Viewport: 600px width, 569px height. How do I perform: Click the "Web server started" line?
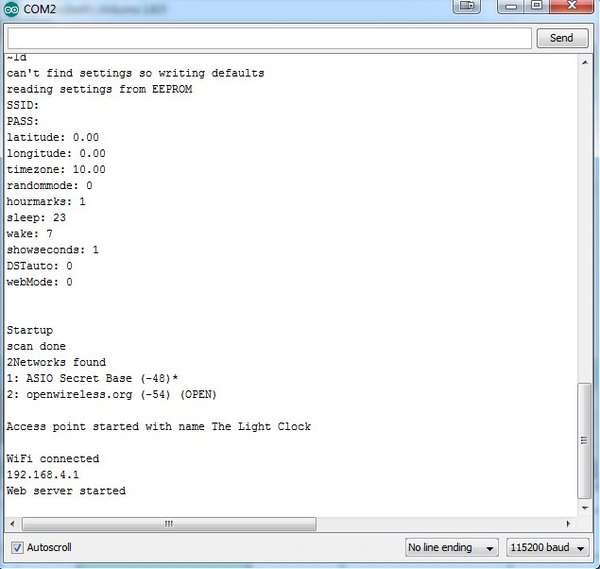pos(66,491)
